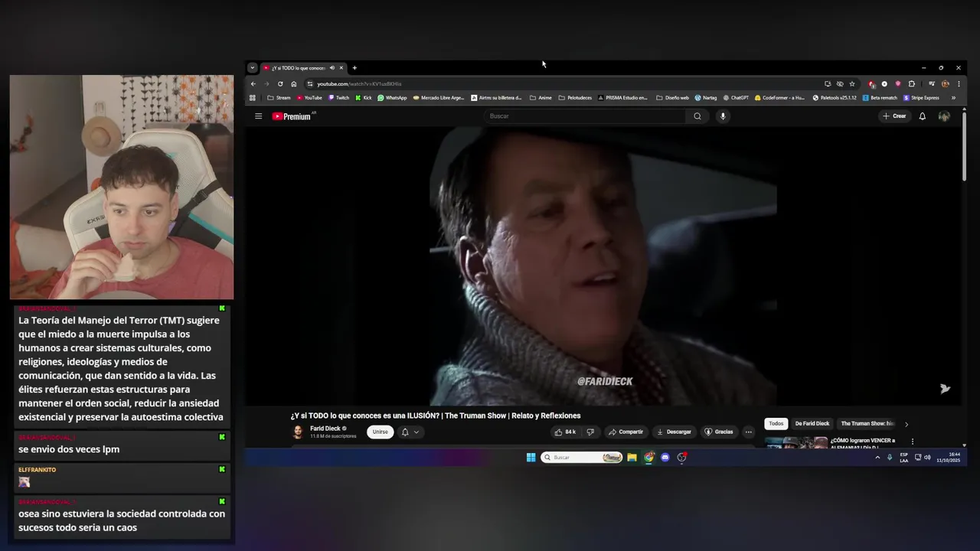Click the browser address bar URL
The image size is (980, 551).
click(359, 84)
